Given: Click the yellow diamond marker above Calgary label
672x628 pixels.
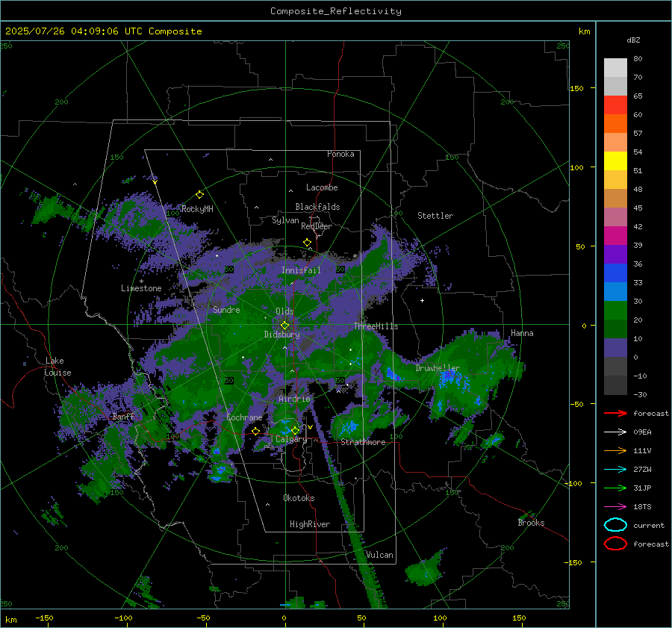Looking at the screenshot, I should (x=295, y=430).
